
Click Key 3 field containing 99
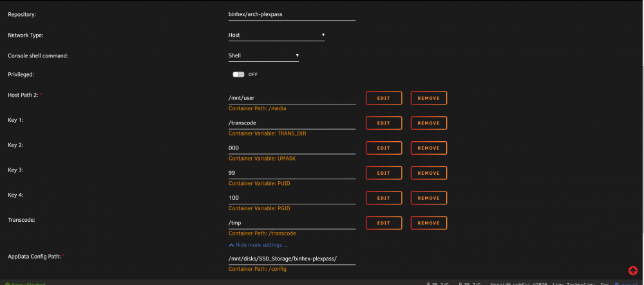[x=292, y=173]
